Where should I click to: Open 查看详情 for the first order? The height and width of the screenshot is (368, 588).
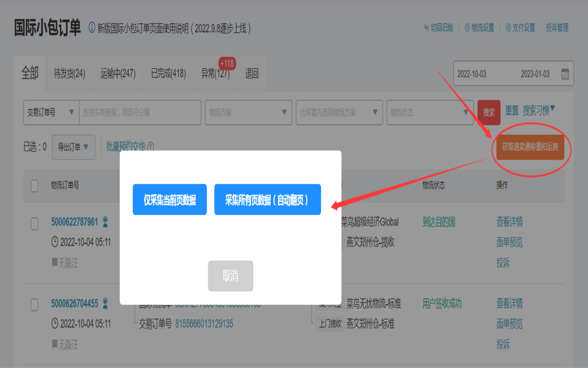509,222
